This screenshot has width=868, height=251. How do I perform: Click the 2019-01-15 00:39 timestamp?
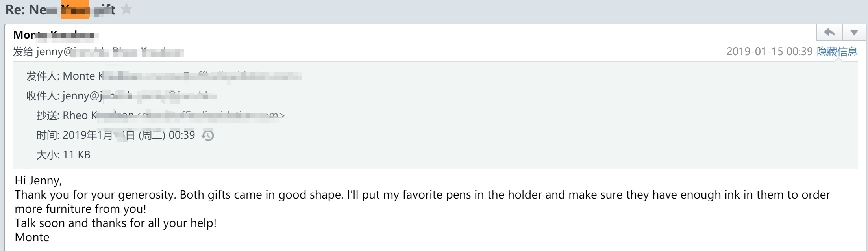click(x=769, y=52)
